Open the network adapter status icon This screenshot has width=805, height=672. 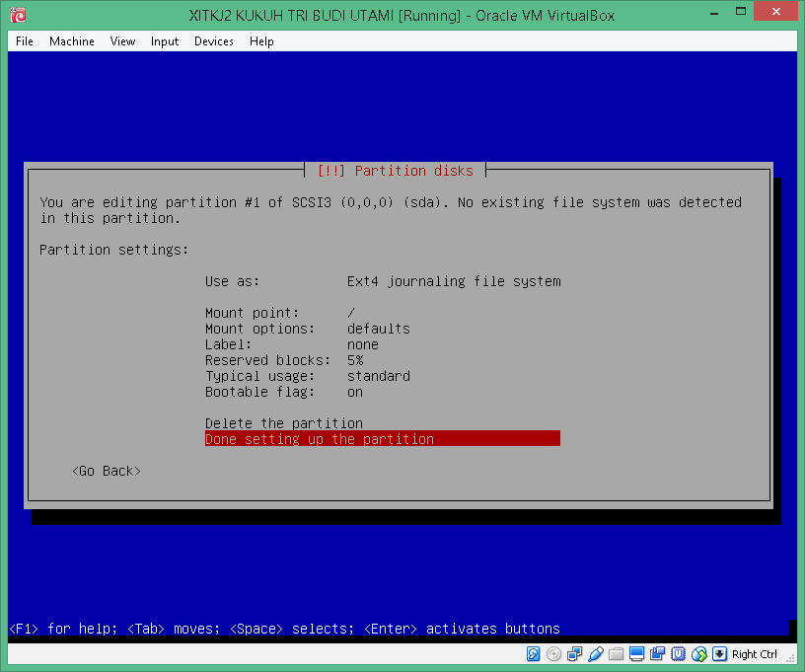pyautogui.click(x=574, y=653)
